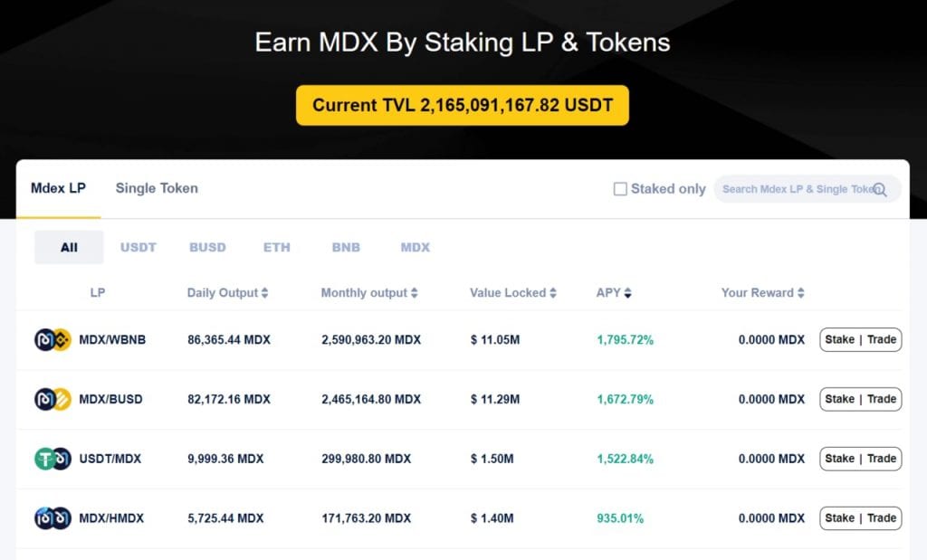Click the search magnifier icon
This screenshot has height=560, width=927.
pos(879,190)
